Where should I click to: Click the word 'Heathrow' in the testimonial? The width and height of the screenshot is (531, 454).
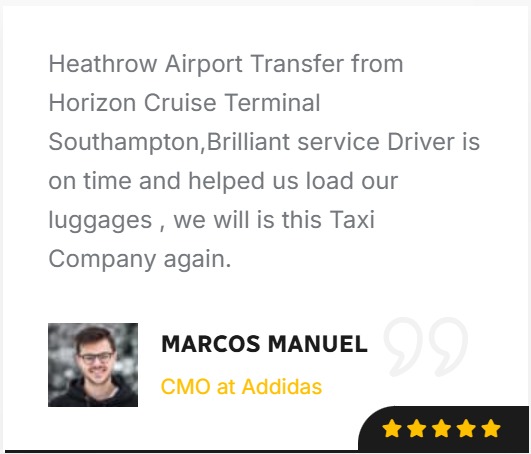(x=103, y=64)
